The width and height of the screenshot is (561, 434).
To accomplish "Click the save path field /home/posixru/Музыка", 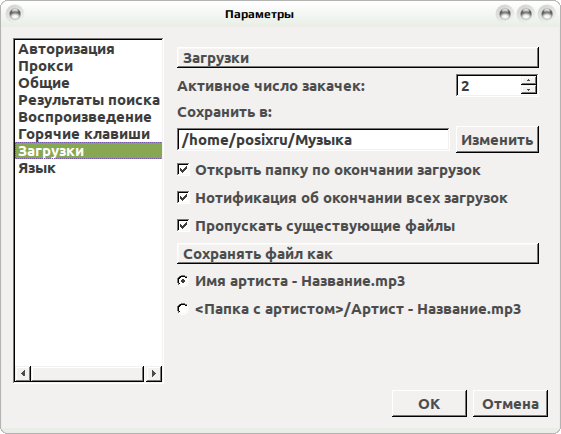I will click(x=313, y=140).
